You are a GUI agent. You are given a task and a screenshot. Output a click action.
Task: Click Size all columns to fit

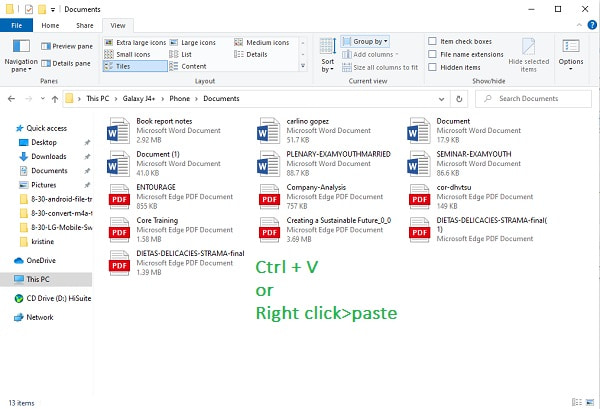point(380,68)
